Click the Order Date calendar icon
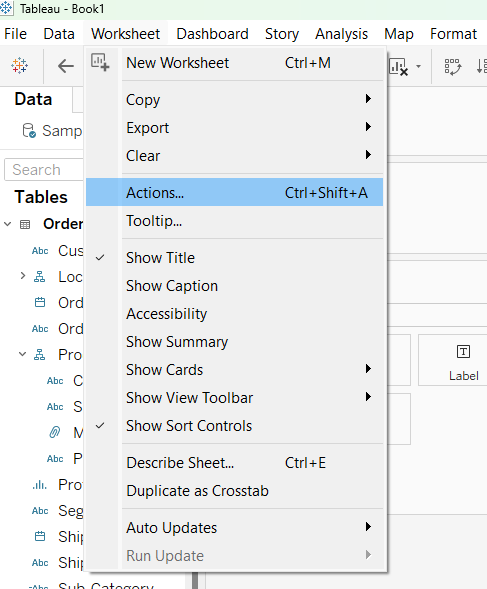 click(x=40, y=302)
